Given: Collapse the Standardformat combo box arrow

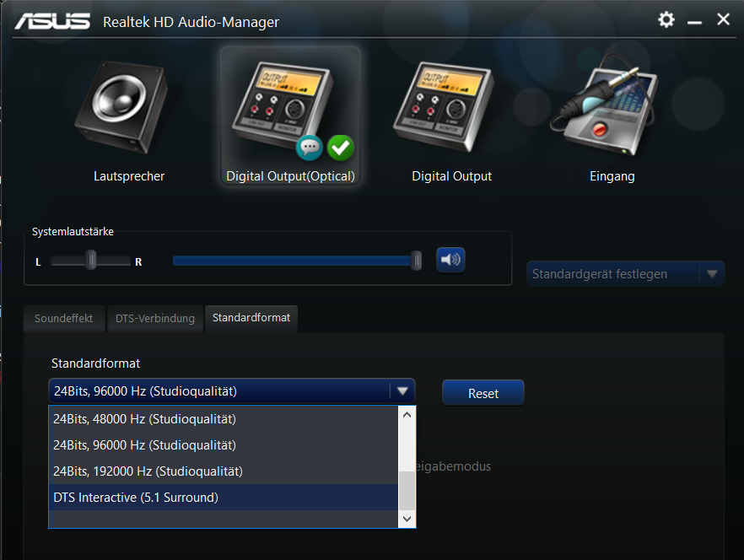Looking at the screenshot, I should pos(402,391).
